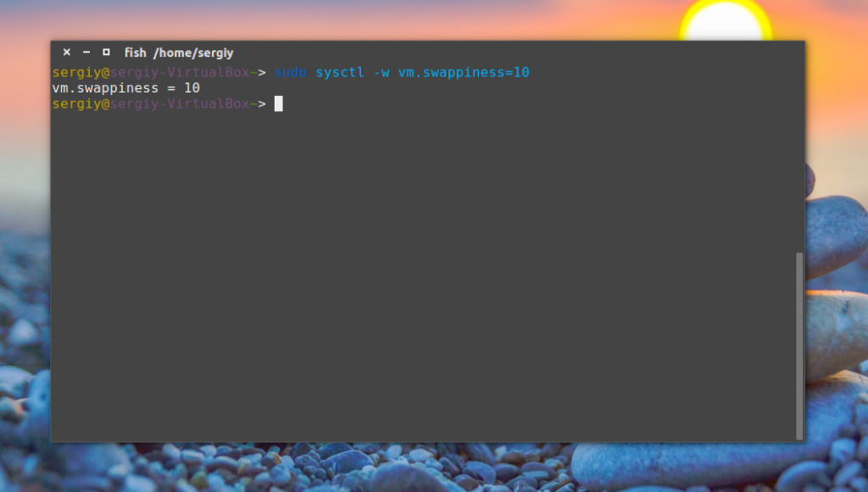This screenshot has width=868, height=492.
Task: Click 'sergiy@' in the last prompt line
Action: 81,103
